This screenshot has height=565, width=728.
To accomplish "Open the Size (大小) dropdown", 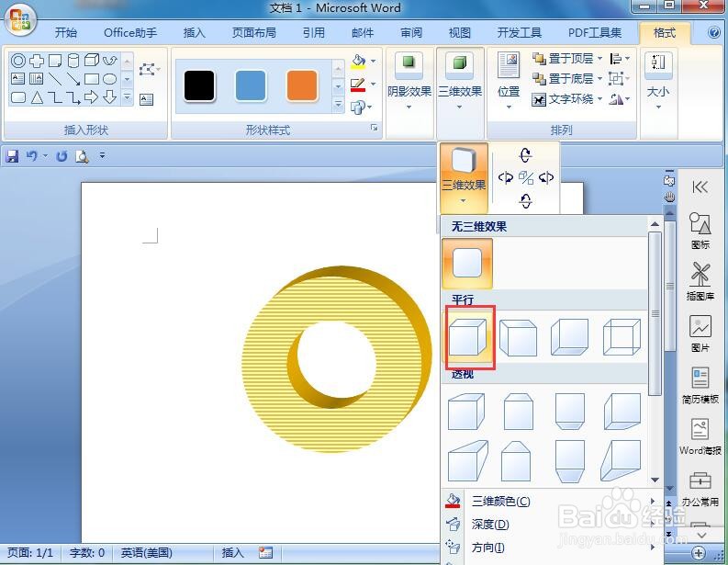I will [658, 83].
